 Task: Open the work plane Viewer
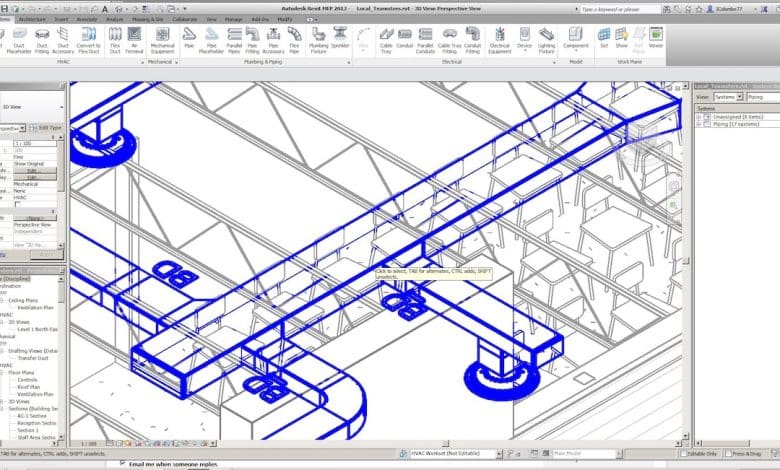(656, 38)
